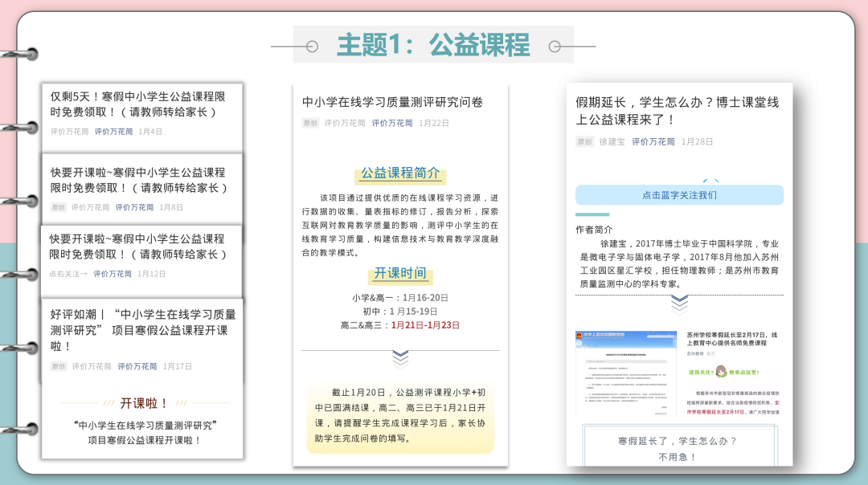
Task: Click the line 初中：1月15-19日
Action: tap(400, 312)
